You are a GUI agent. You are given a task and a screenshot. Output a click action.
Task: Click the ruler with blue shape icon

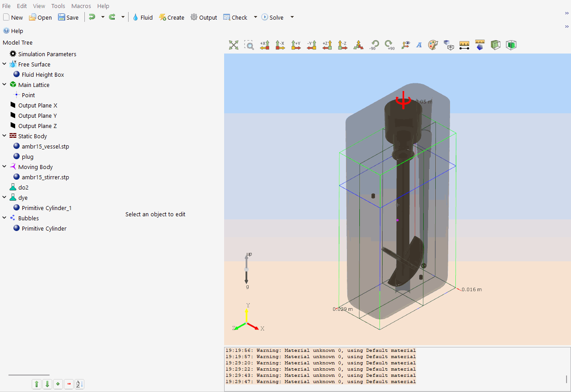[x=480, y=45]
